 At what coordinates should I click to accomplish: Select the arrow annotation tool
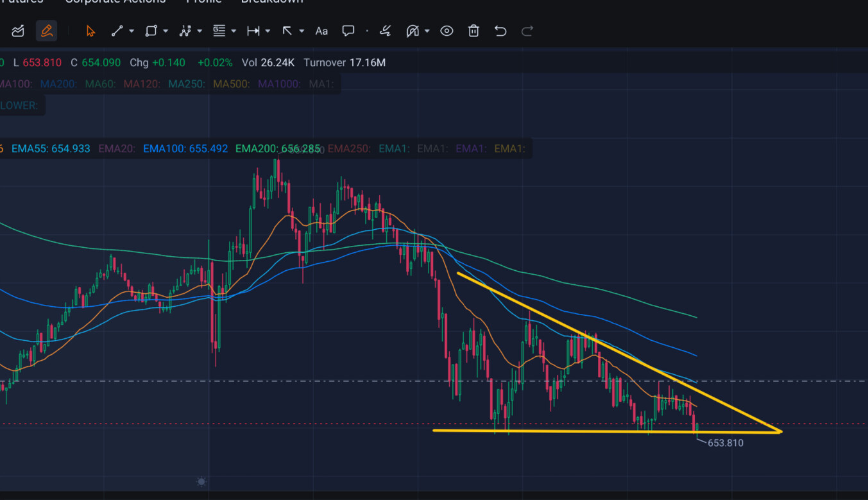[287, 31]
